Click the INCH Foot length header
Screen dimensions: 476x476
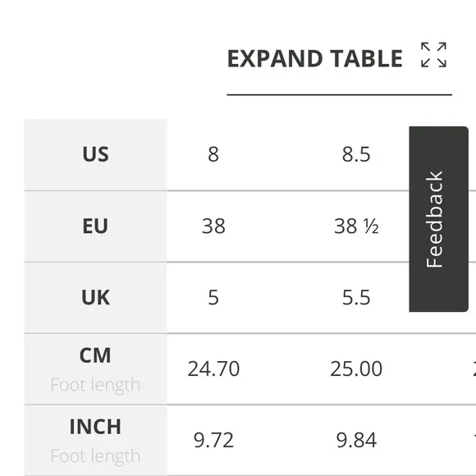pos(96,441)
